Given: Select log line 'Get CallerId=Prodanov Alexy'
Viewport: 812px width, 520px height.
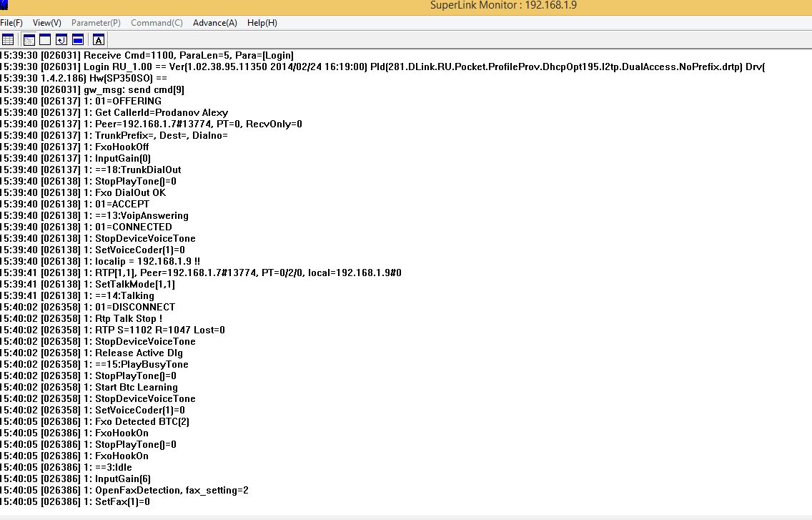Looking at the screenshot, I should coord(114,112).
